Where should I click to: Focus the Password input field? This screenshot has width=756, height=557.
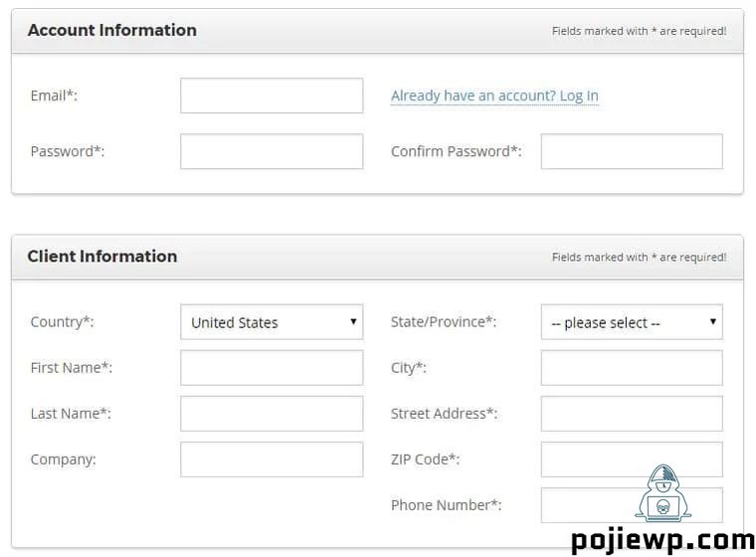272,151
